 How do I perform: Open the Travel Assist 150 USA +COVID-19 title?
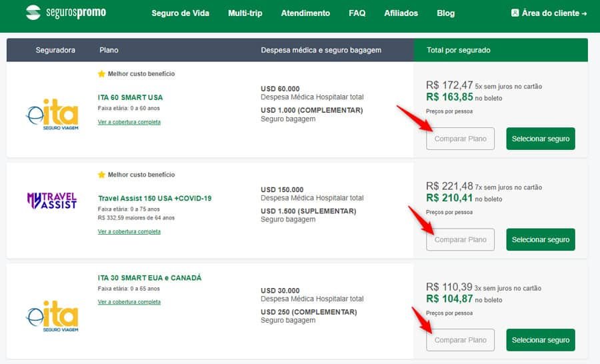coord(155,198)
